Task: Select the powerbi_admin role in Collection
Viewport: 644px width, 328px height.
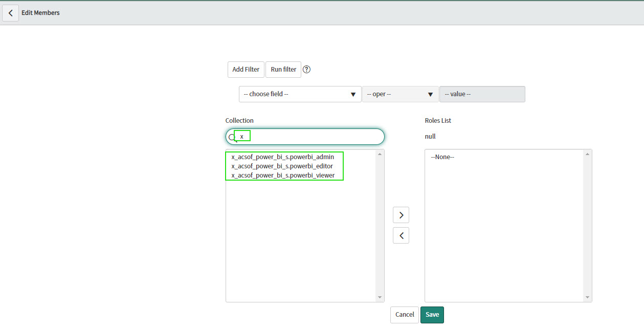Action: point(282,157)
